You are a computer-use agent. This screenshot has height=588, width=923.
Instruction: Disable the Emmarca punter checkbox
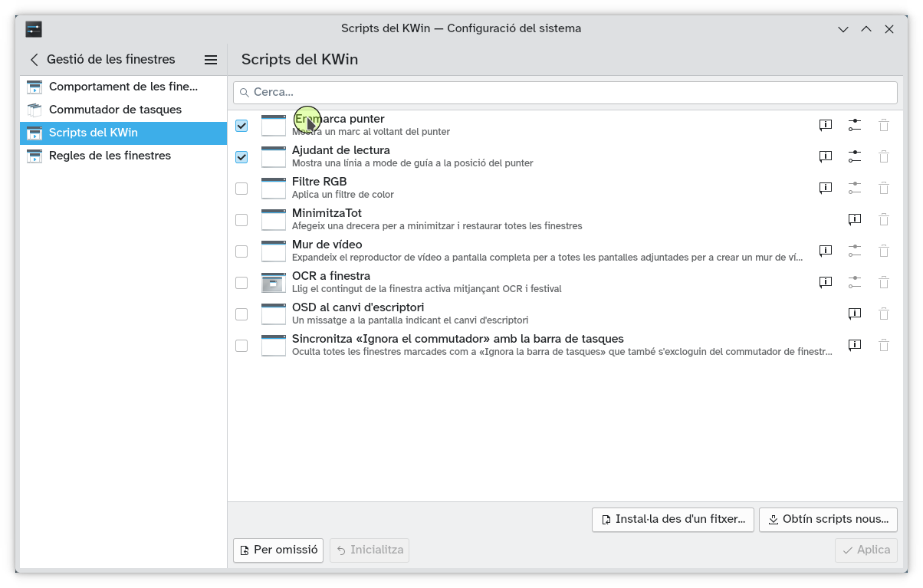(241, 126)
